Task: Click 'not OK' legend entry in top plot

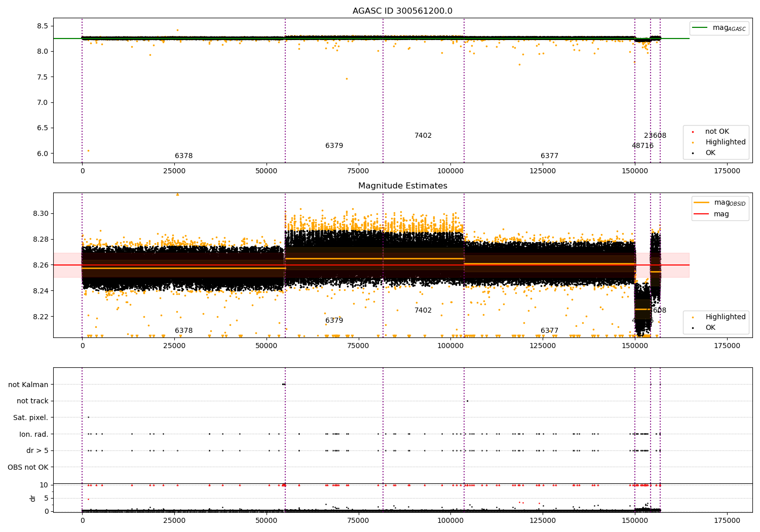Action: [717, 132]
